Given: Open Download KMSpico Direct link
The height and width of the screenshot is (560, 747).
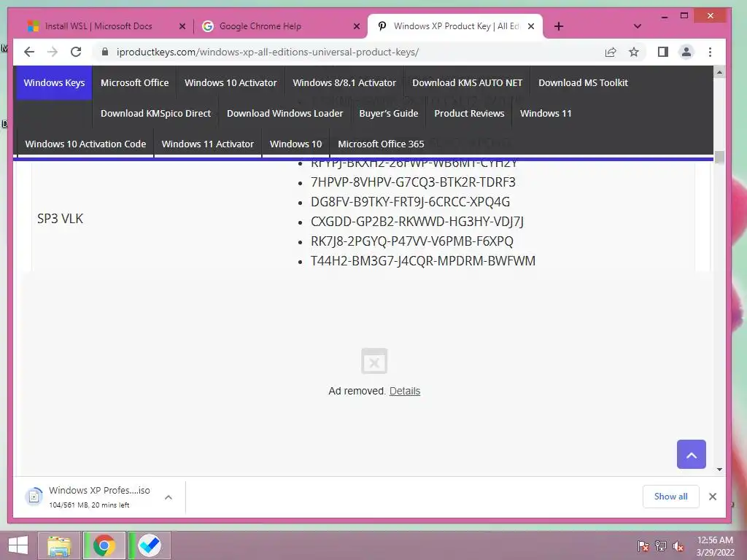Looking at the screenshot, I should [x=156, y=113].
